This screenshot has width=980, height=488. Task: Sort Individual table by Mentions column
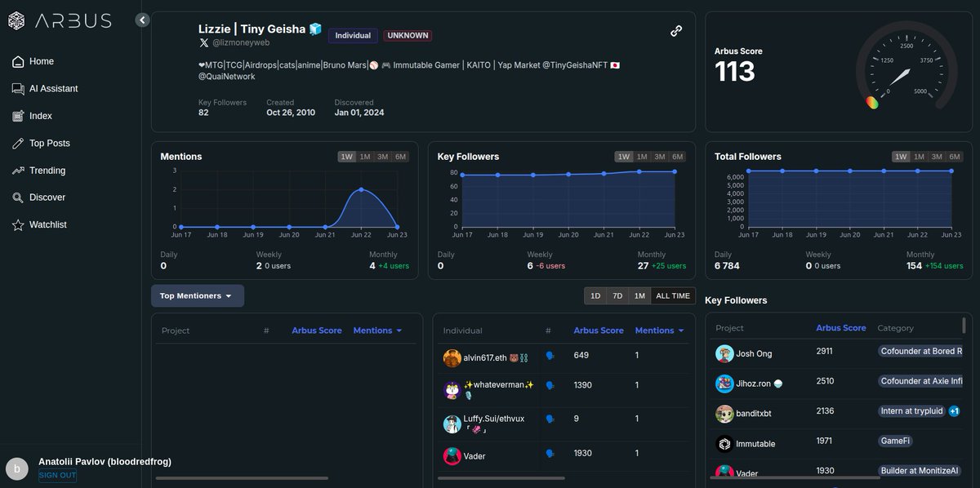tap(660, 331)
